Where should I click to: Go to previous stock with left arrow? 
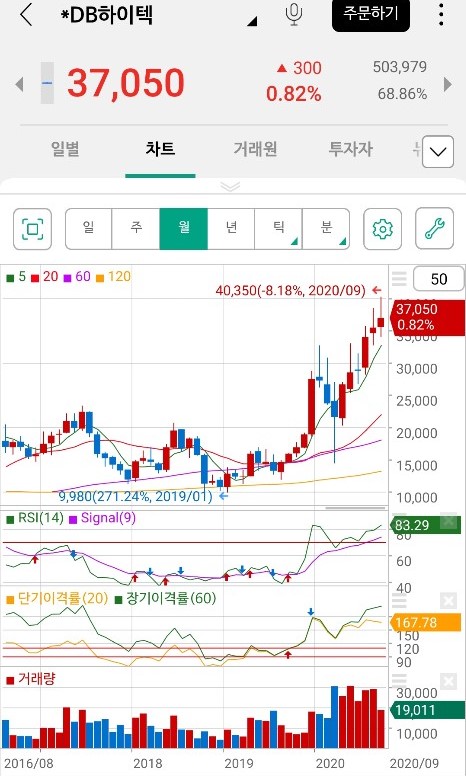click(19, 84)
